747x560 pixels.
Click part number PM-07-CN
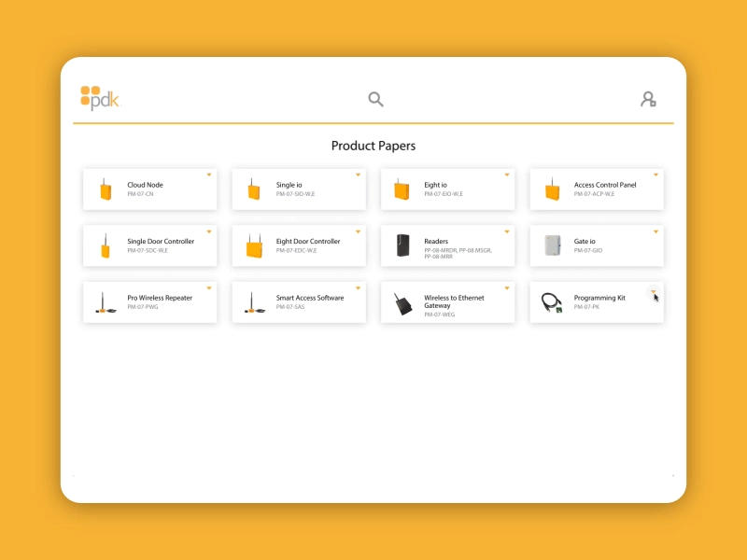[x=140, y=194]
